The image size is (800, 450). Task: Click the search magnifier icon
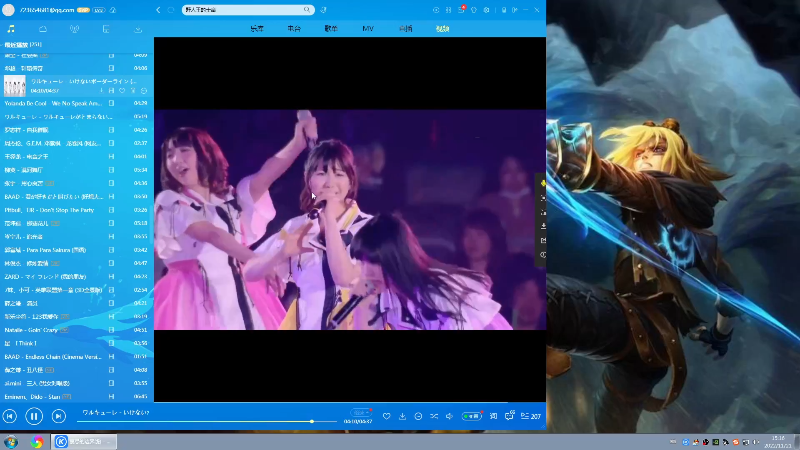tap(307, 10)
